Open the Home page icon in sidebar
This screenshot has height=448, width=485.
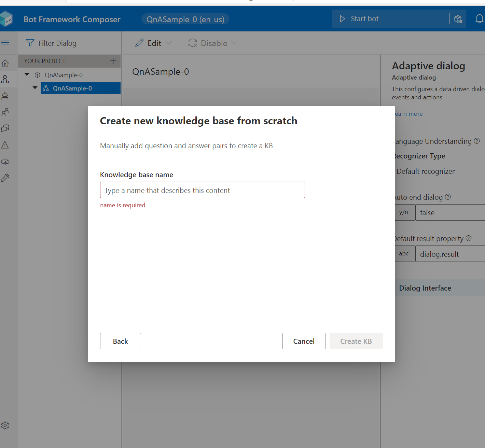pyautogui.click(x=5, y=63)
